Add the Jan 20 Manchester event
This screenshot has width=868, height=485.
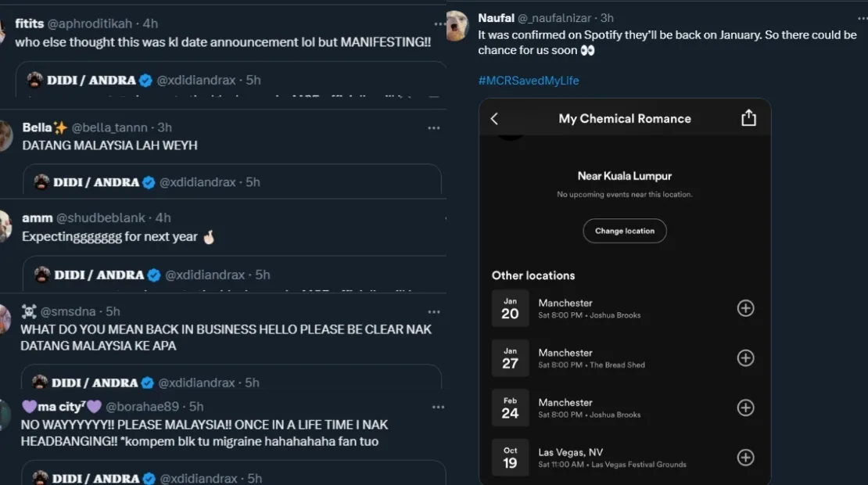[745, 308]
